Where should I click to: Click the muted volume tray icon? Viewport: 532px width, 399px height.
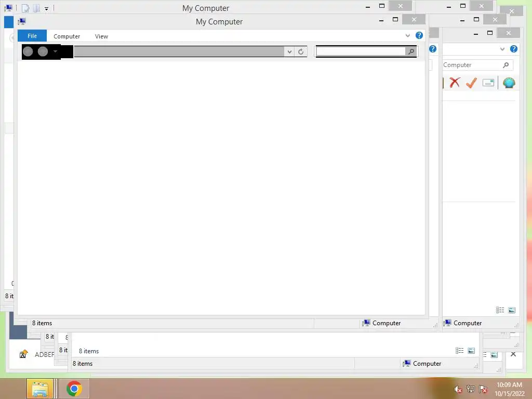click(x=458, y=389)
